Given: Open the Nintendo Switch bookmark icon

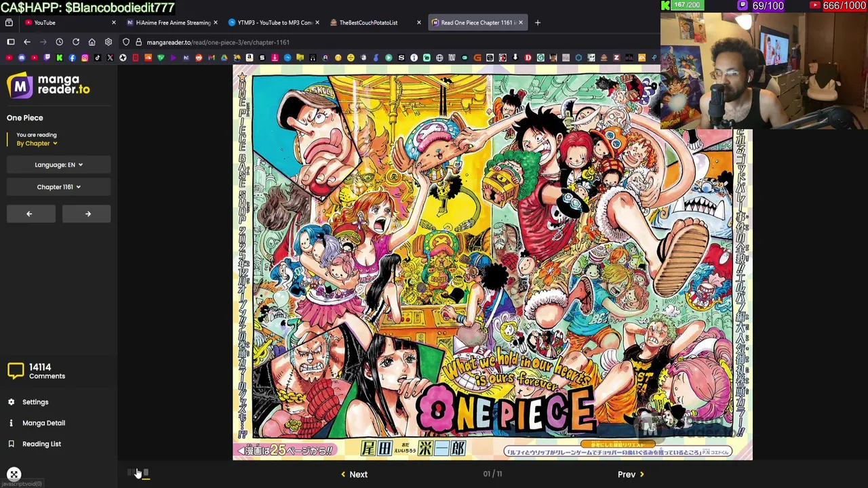Looking at the screenshot, I should [490, 58].
